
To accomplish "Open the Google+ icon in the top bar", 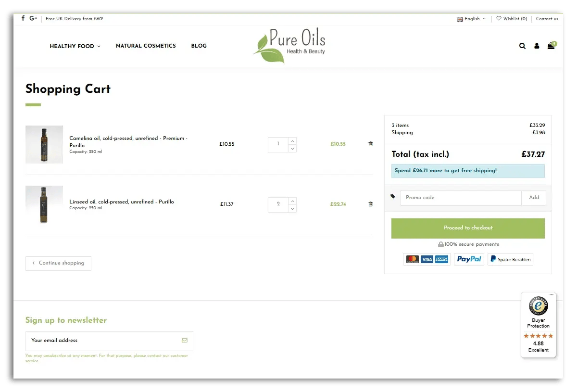I will [x=33, y=18].
